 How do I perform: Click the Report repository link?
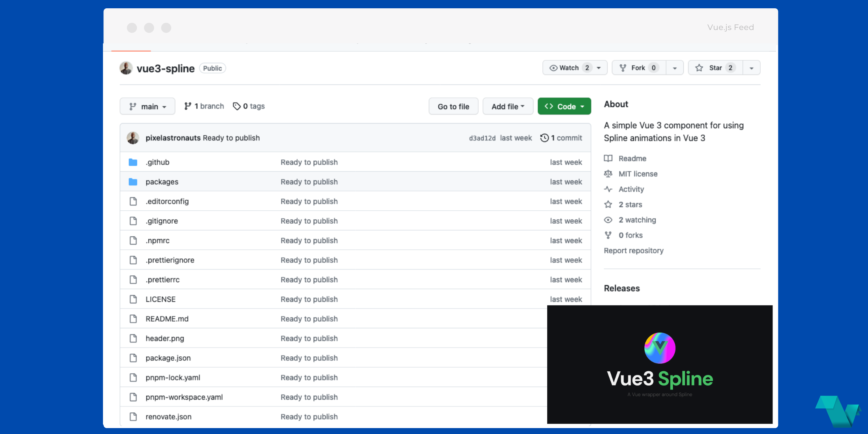coord(634,251)
